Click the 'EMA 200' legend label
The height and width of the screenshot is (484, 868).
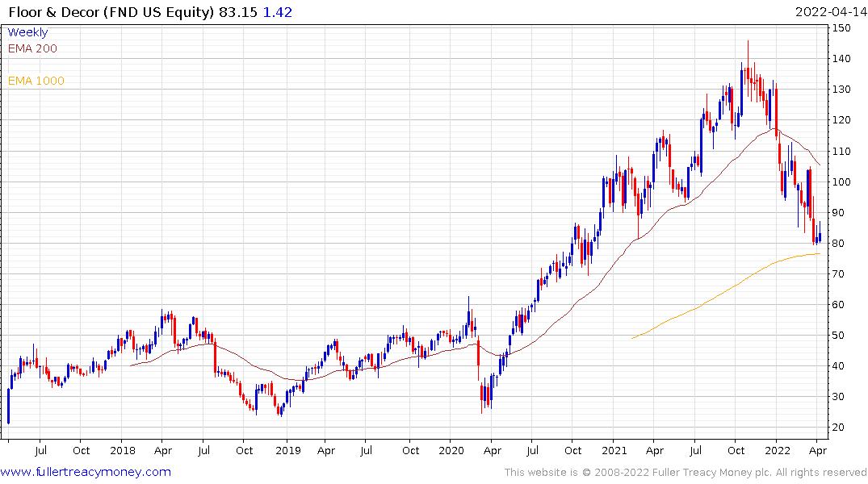32,48
